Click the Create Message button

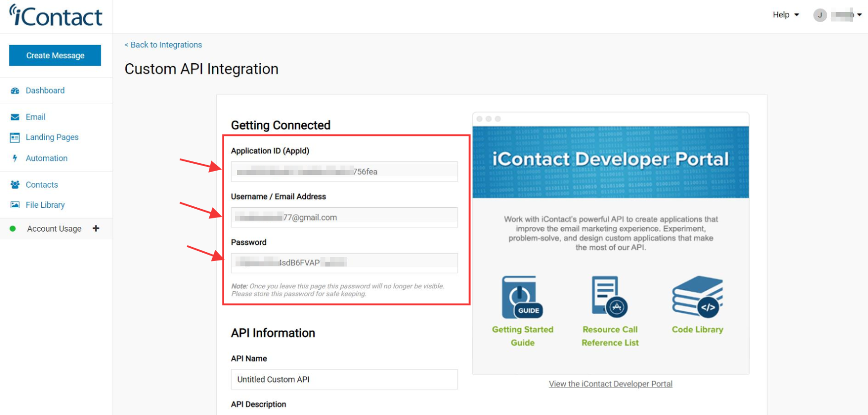point(55,55)
